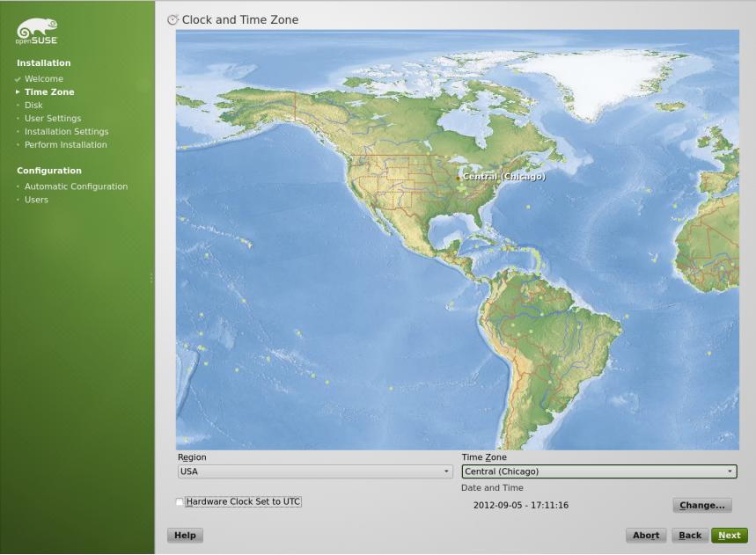
Task: Open the Time Zone dropdown Central (Chicago)
Action: (x=599, y=471)
